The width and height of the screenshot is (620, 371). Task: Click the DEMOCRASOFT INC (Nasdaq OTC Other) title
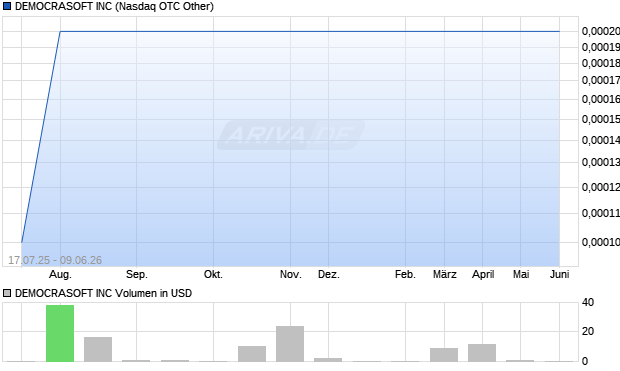click(x=114, y=6)
